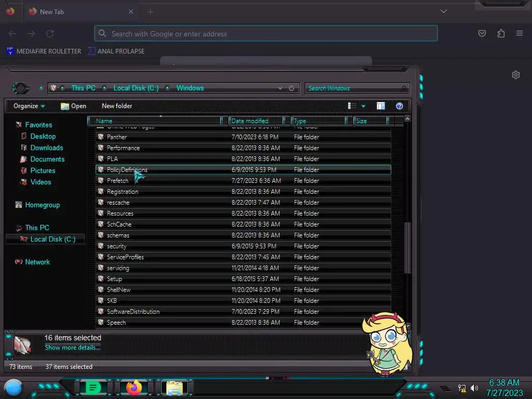Open the Firefox save to Pocket icon
This screenshot has width=532, height=399.
(x=482, y=33)
